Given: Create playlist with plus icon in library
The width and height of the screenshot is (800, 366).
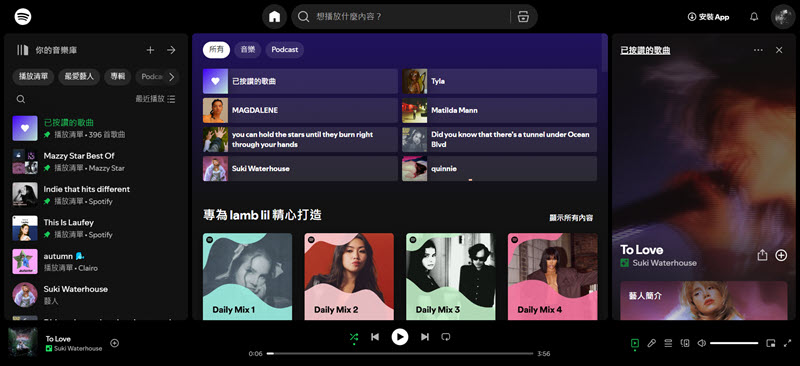Looking at the screenshot, I should (150, 50).
